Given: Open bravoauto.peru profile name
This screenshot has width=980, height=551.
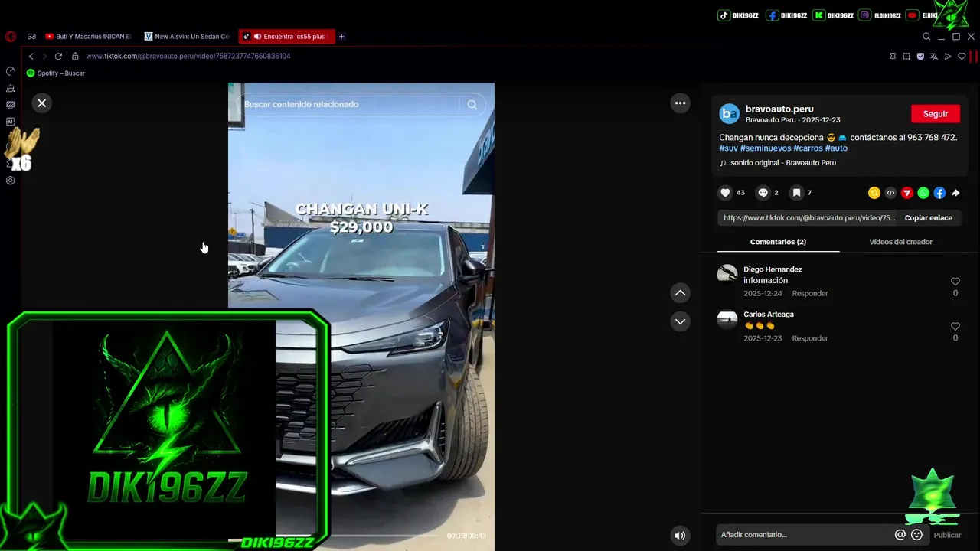Looking at the screenshot, I should [779, 109].
